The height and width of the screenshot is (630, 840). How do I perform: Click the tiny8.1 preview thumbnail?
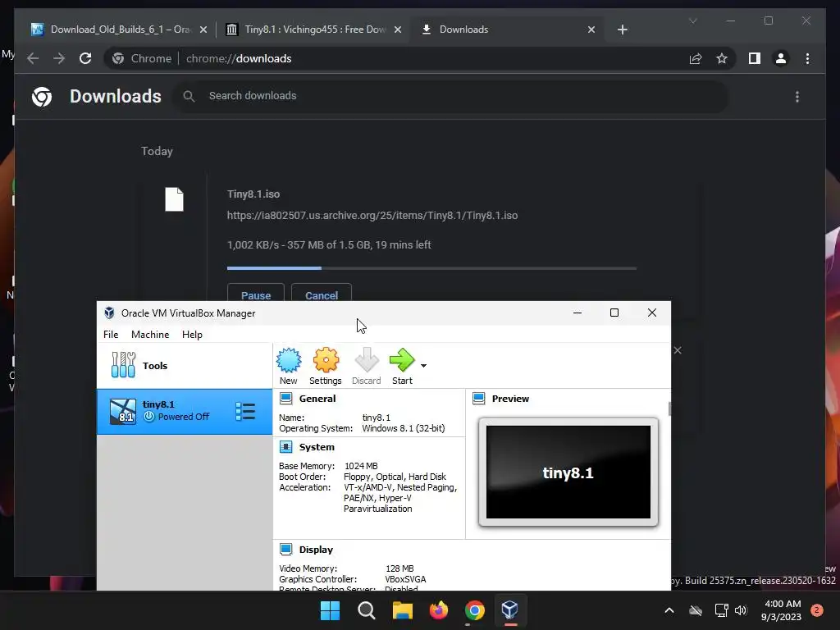click(x=568, y=472)
